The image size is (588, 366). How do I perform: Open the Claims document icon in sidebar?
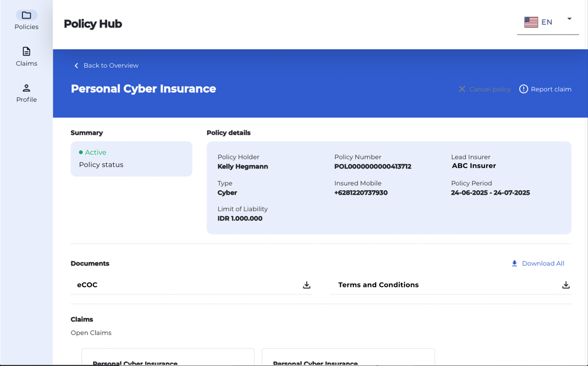(x=26, y=51)
